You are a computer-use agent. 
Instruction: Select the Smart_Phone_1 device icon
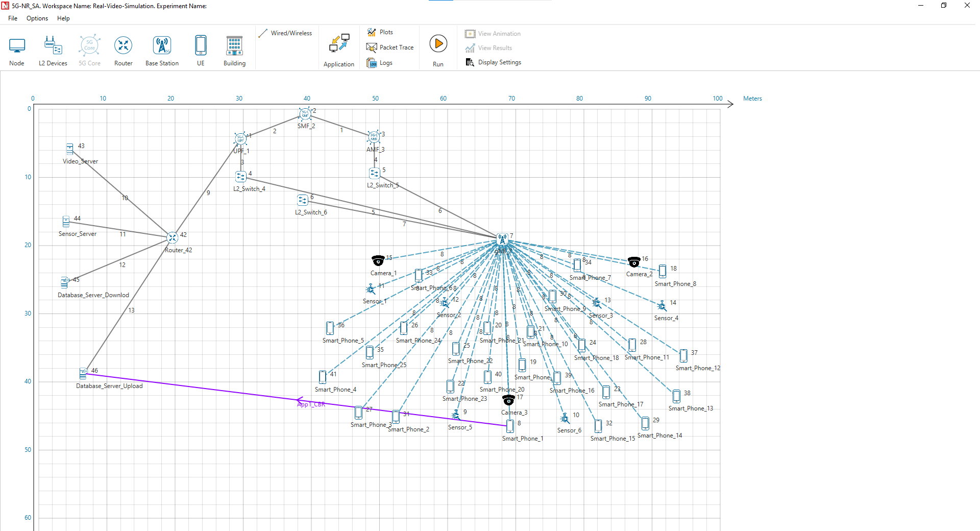[510, 426]
